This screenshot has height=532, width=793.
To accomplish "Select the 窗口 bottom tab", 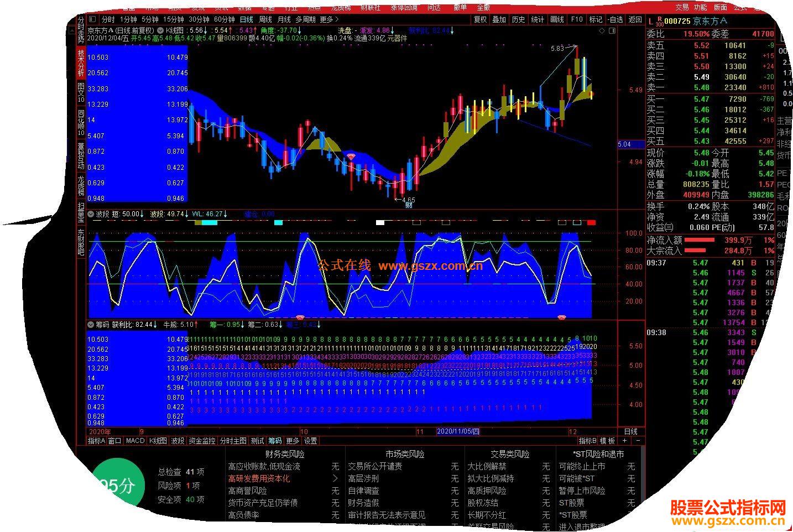I will pos(114,441).
